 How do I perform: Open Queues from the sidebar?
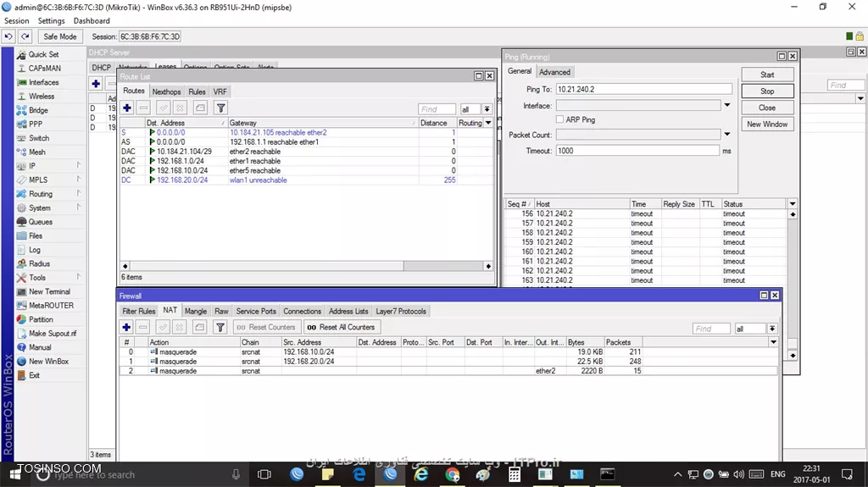[x=41, y=221]
